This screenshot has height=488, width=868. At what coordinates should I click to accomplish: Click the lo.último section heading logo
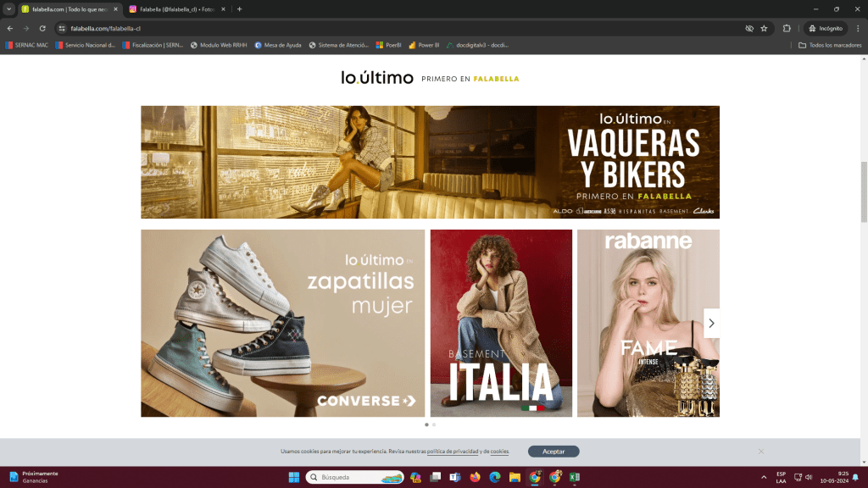click(377, 78)
